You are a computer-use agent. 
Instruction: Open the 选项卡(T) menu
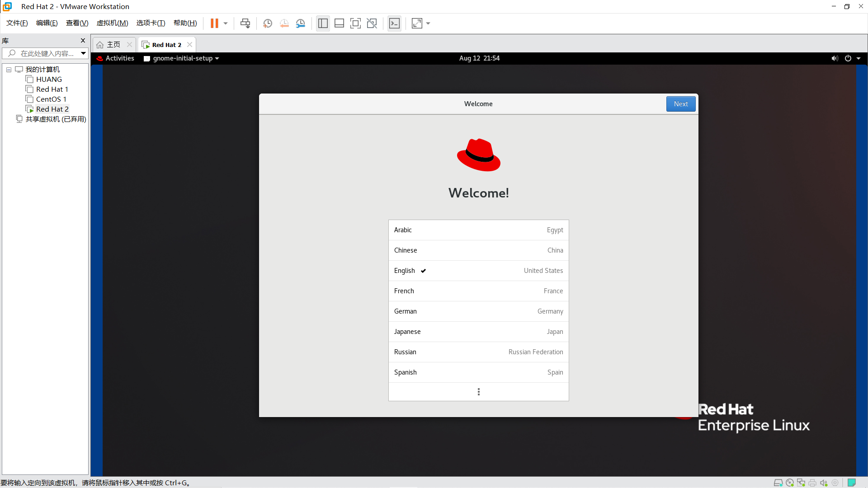click(x=151, y=23)
